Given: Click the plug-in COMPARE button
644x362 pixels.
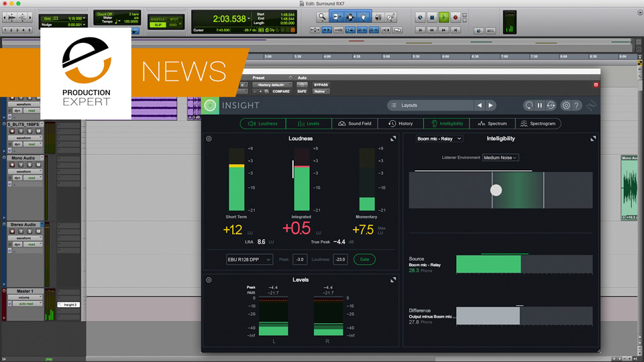Looking at the screenshot, I should [281, 92].
